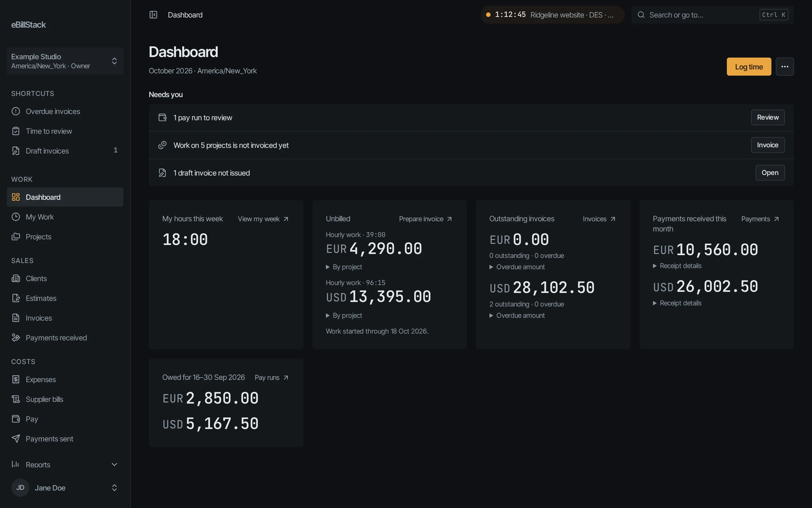812x508 pixels.
Task: Expand By project under EUR 4,290.00
Action: (x=344, y=267)
